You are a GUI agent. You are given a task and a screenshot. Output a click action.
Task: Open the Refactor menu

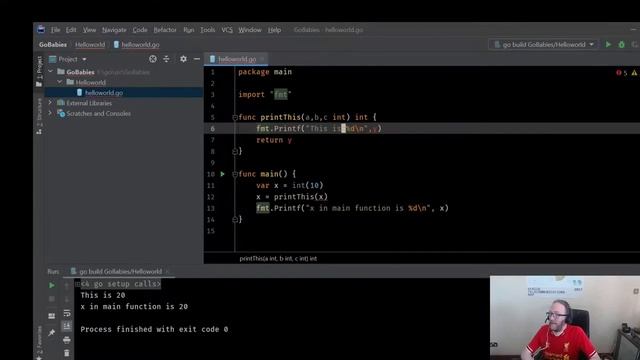coord(165,30)
